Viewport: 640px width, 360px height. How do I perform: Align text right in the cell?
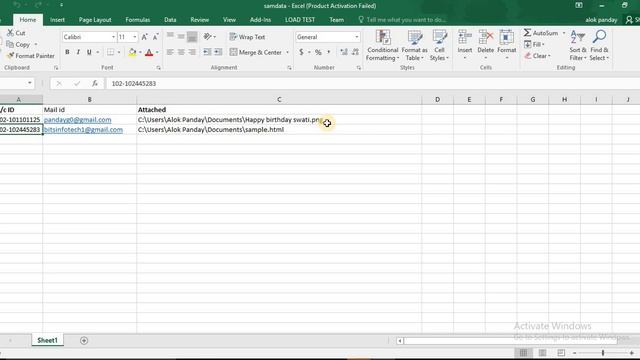[192, 52]
